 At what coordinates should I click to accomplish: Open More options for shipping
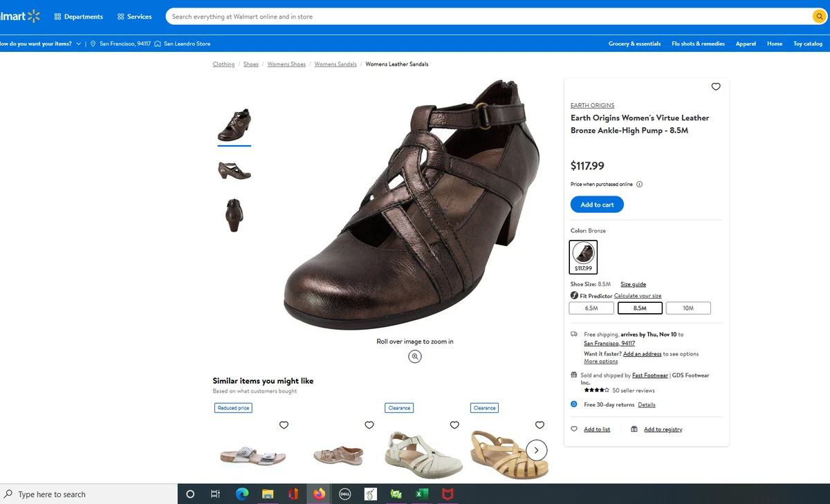[601, 362]
